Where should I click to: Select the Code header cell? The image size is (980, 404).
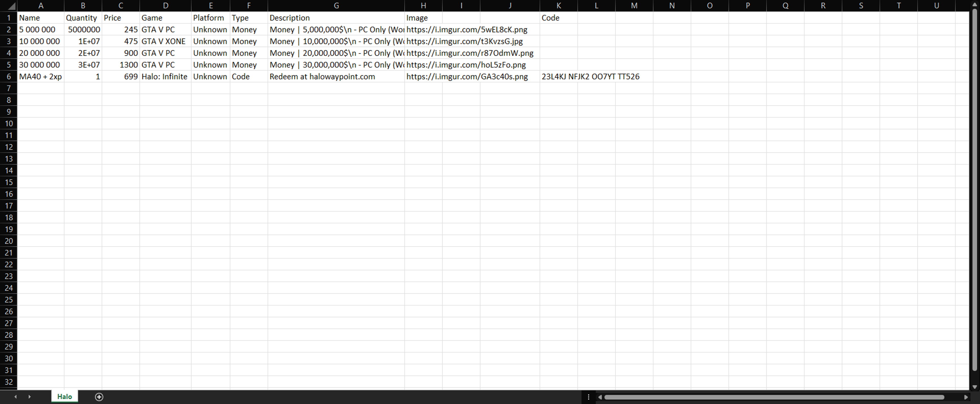coord(558,18)
